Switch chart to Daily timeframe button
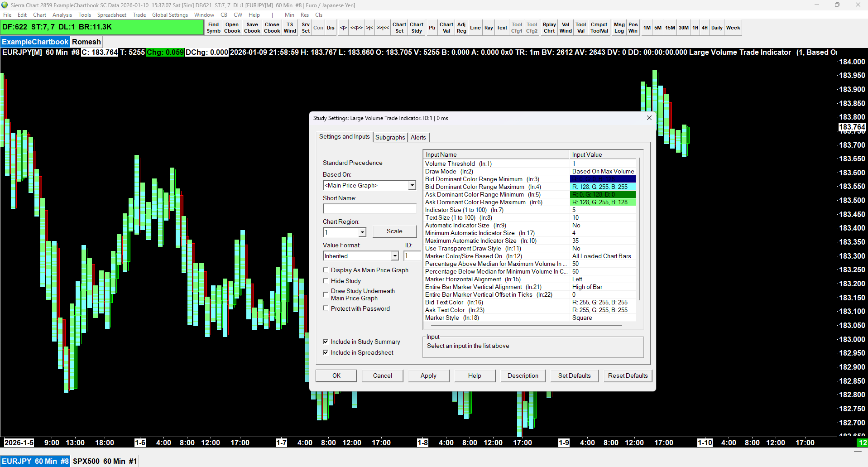The image size is (868, 467). [x=717, y=28]
